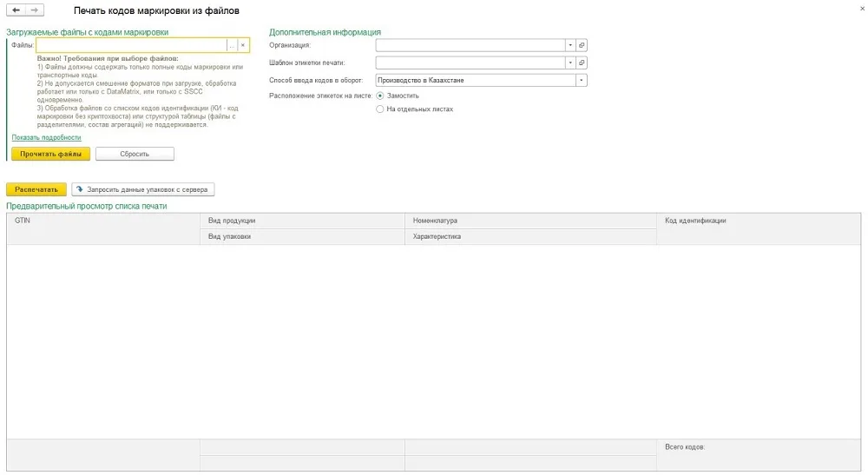The height and width of the screenshot is (475, 868).
Task: Click the Всего кодов footer label
Action: (x=685, y=446)
